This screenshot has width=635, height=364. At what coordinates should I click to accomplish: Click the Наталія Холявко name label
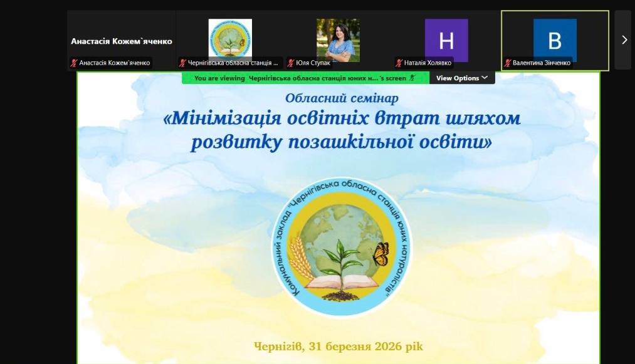429,63
